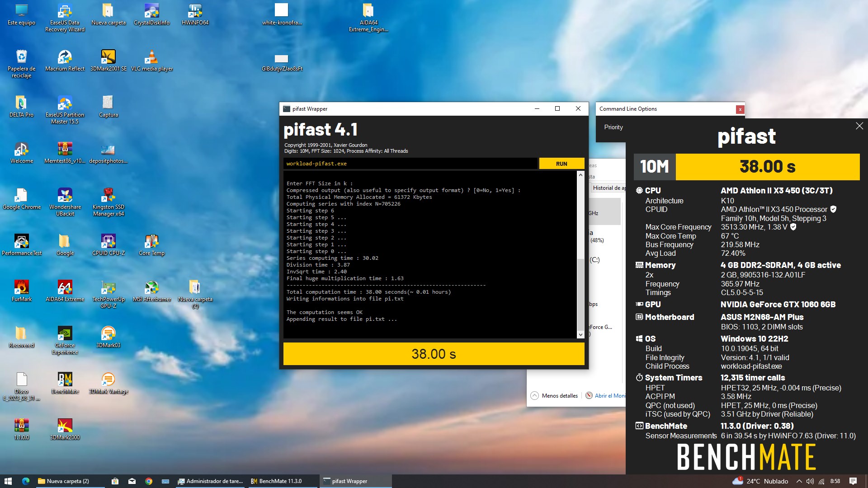This screenshot has height=488, width=868.
Task: Open Microsoft Edge from taskbar
Action: tap(26, 481)
